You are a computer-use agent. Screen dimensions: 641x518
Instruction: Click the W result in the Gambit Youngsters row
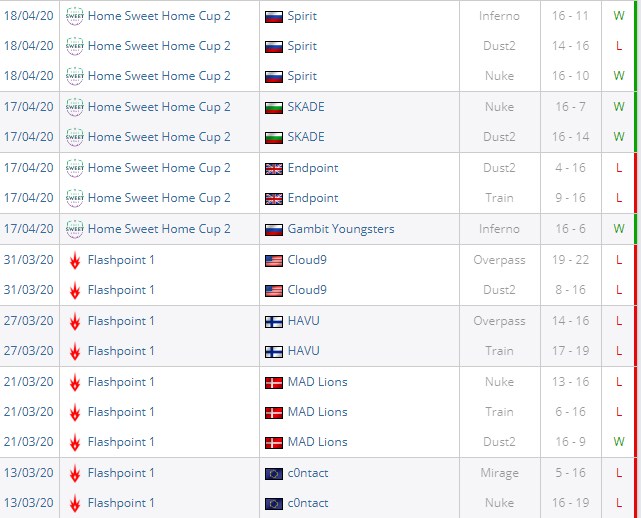[x=619, y=229]
